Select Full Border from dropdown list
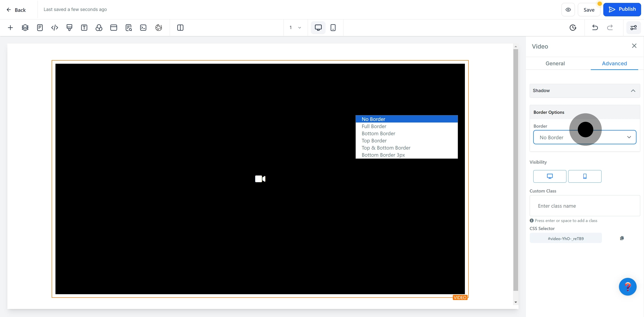Screen dimensions: 644x317 pos(374,126)
